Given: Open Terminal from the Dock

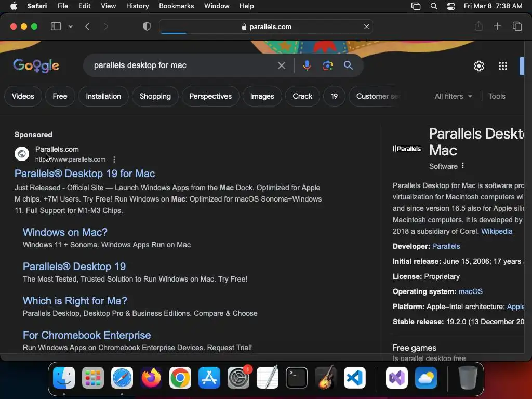Looking at the screenshot, I should tap(297, 378).
